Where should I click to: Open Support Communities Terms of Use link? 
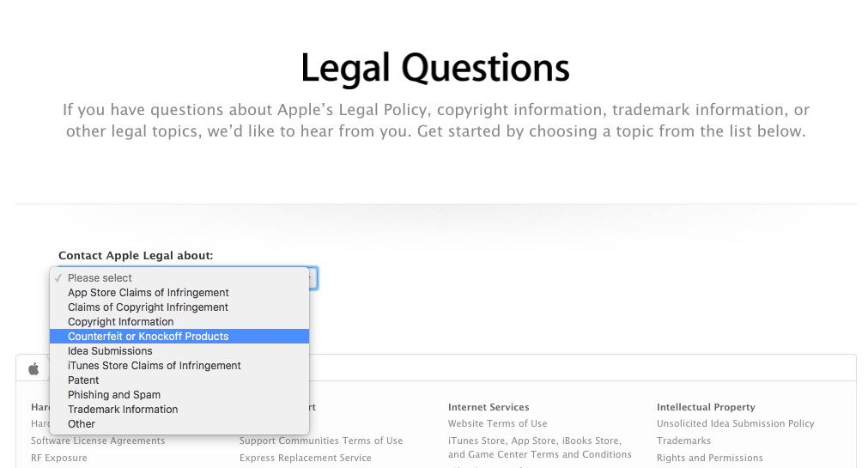321,441
